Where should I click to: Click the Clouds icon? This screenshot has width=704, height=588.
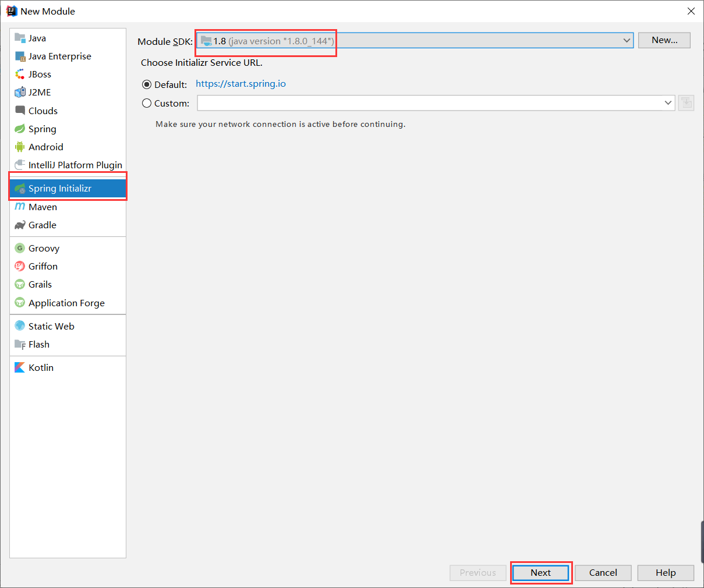(20, 111)
